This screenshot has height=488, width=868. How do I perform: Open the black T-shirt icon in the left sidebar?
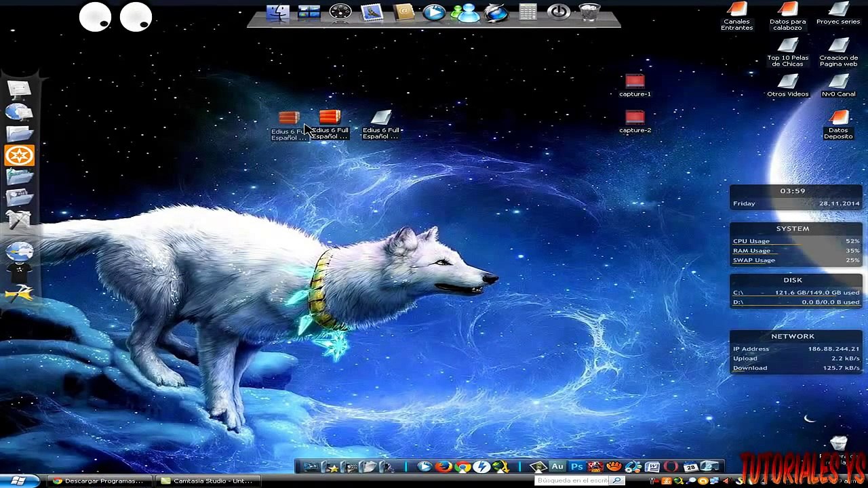tap(19, 273)
